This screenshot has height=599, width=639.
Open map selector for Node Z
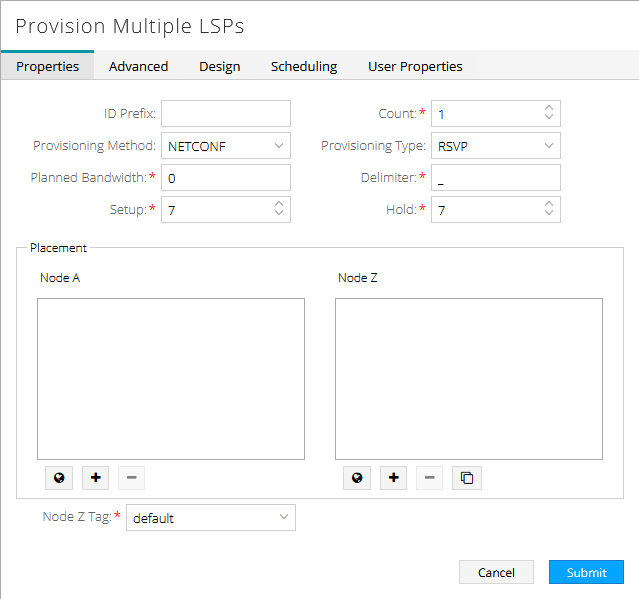(x=357, y=478)
